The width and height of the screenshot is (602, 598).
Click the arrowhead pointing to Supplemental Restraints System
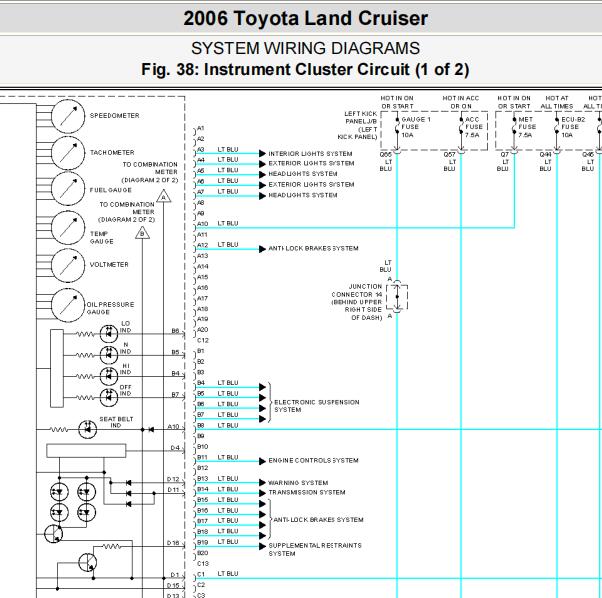point(262,546)
